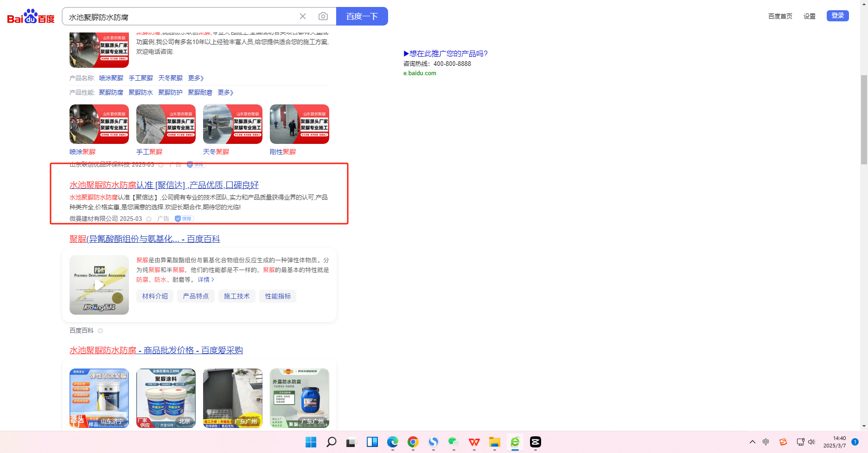Click 想在此推广您的产品吗? link
Viewport: 868px width, 453px height.
pyautogui.click(x=446, y=53)
